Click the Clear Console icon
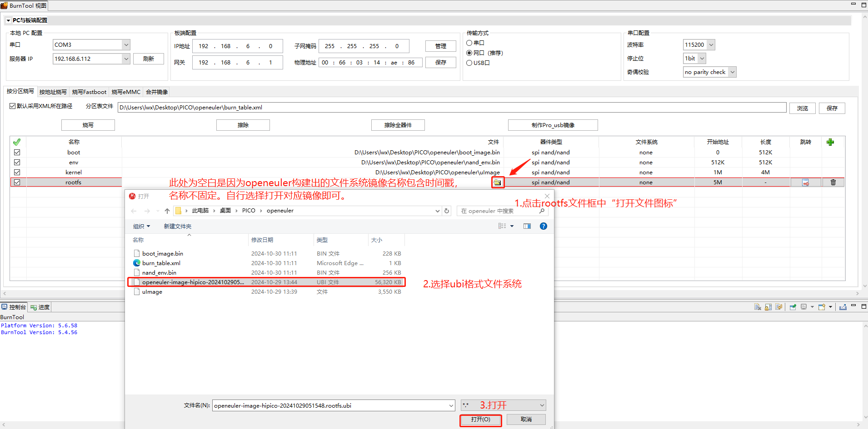 click(x=758, y=307)
